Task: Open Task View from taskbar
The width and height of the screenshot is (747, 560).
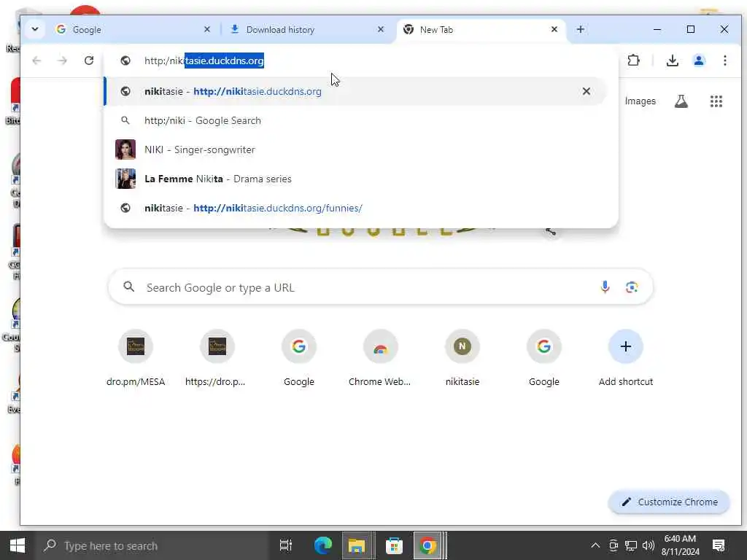Action: coord(285,545)
